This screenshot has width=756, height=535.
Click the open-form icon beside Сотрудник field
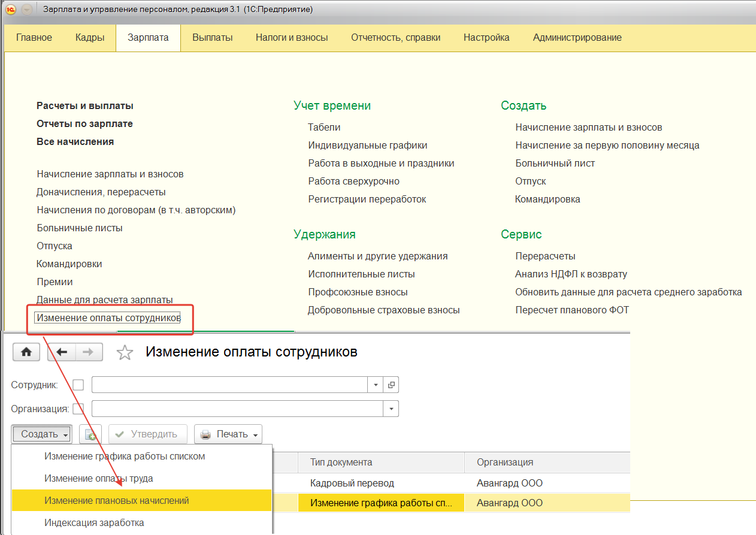coord(392,385)
